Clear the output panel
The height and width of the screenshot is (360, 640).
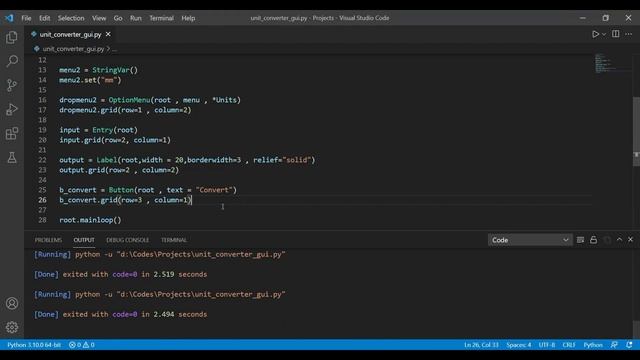pos(580,240)
